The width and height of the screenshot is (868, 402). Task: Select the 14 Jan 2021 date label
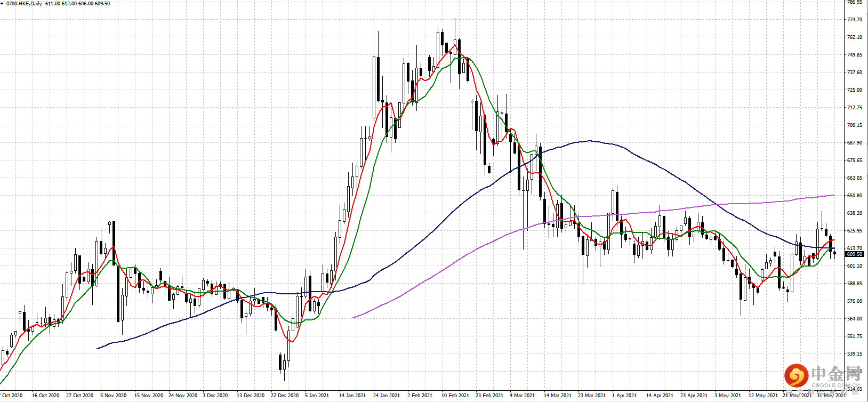352,396
